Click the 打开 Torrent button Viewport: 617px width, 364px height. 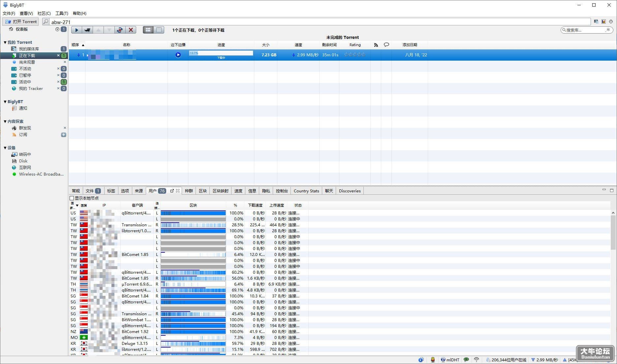(21, 22)
